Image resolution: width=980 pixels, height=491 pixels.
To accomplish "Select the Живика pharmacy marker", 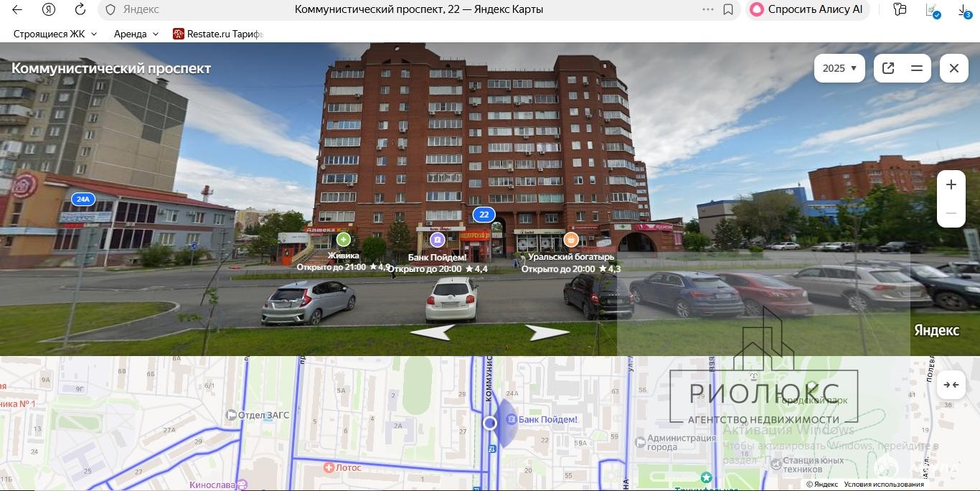I will click(344, 240).
